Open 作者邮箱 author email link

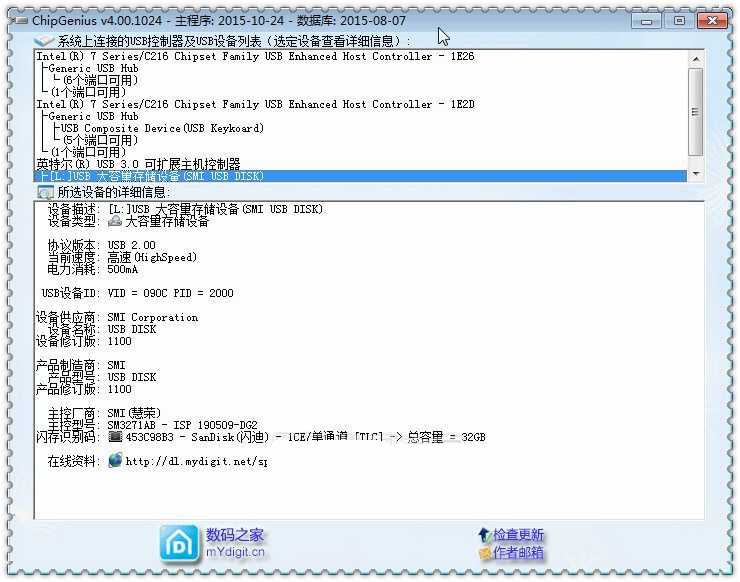518,552
